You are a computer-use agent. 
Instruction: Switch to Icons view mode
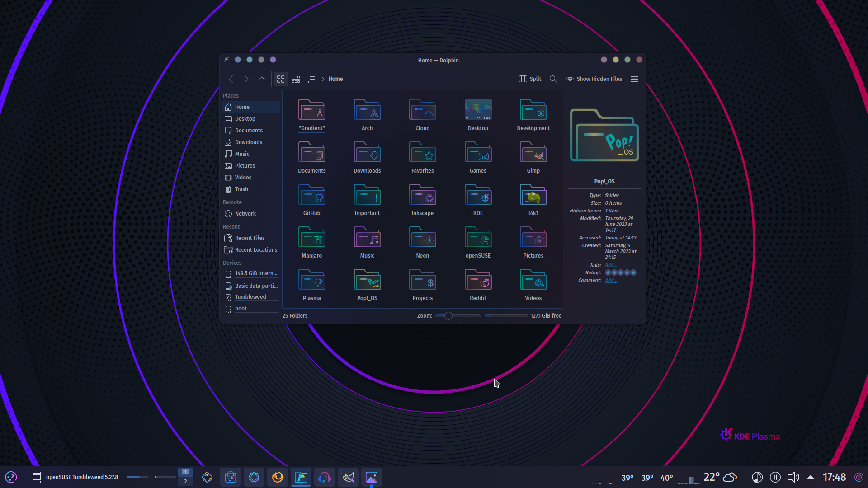coord(281,79)
